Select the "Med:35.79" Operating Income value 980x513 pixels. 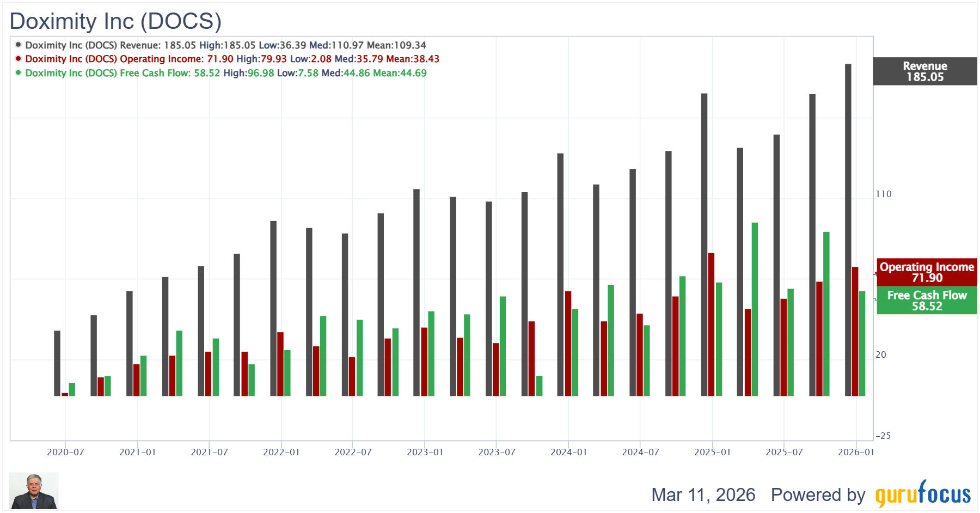[x=359, y=59]
